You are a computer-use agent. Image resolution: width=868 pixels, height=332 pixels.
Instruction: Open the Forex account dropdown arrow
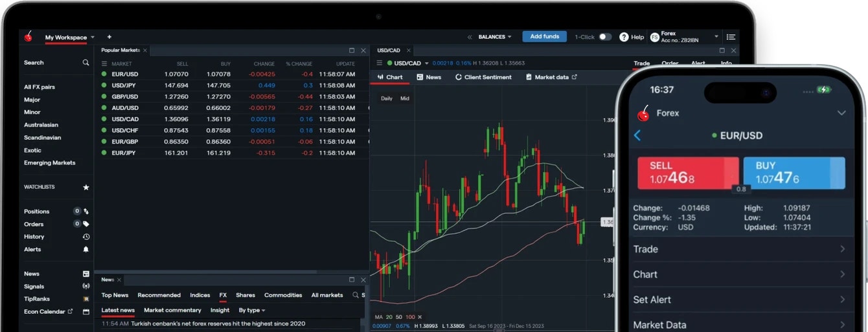716,37
